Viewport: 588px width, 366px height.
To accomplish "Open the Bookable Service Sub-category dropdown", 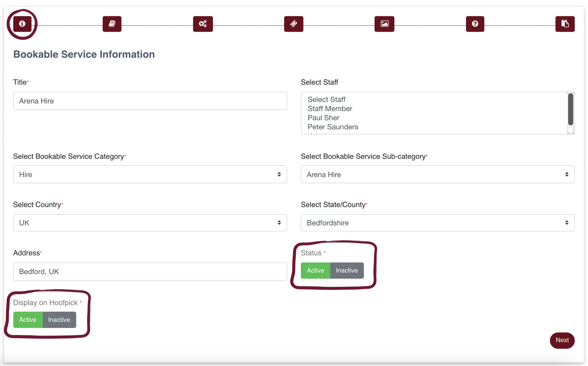I will (438, 174).
